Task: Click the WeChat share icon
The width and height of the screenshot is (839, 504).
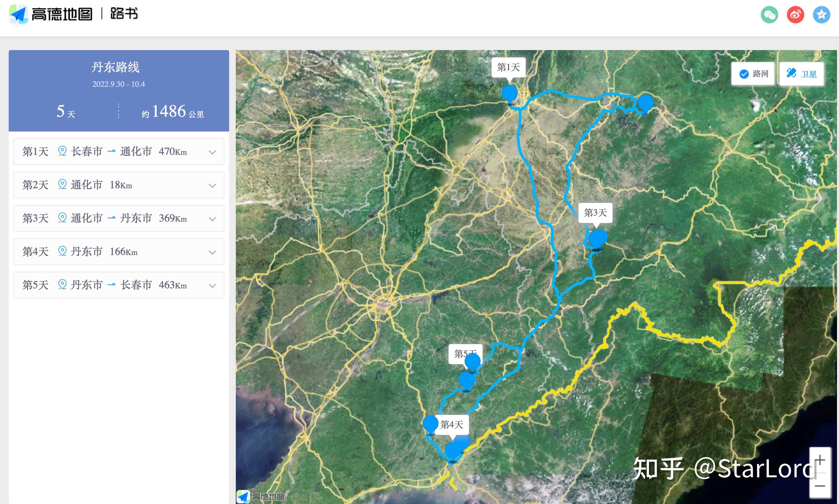Action: click(x=769, y=15)
